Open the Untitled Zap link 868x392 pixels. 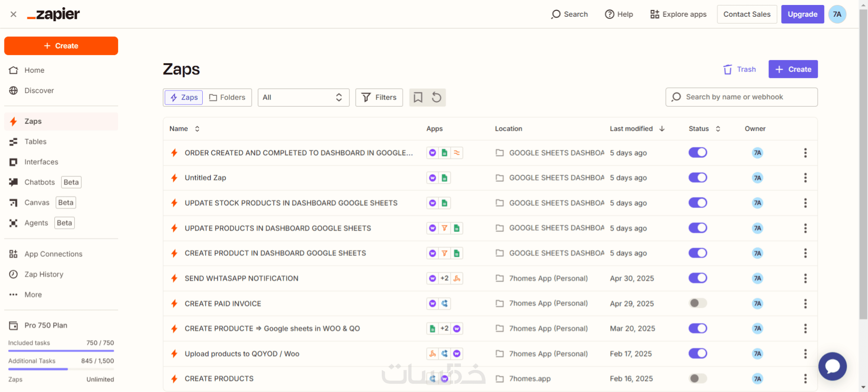pyautogui.click(x=205, y=178)
